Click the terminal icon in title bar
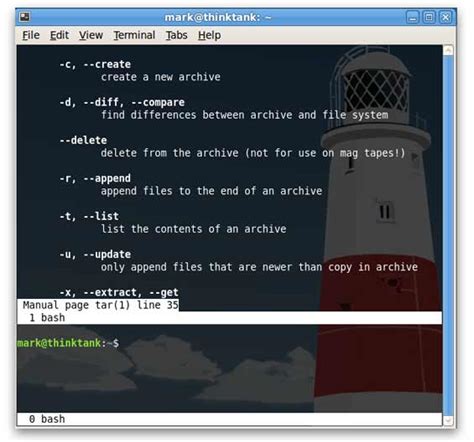The image size is (474, 442). click(25, 17)
